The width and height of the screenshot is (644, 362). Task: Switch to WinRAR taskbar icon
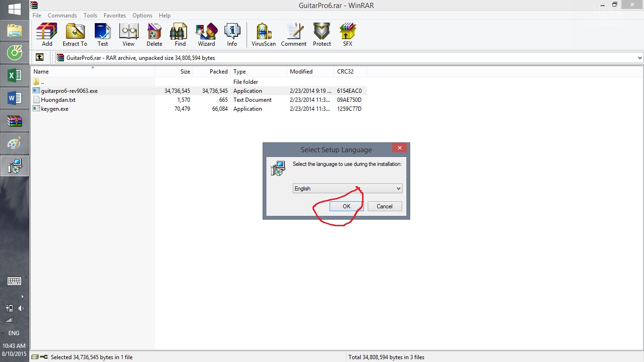pos(15,121)
